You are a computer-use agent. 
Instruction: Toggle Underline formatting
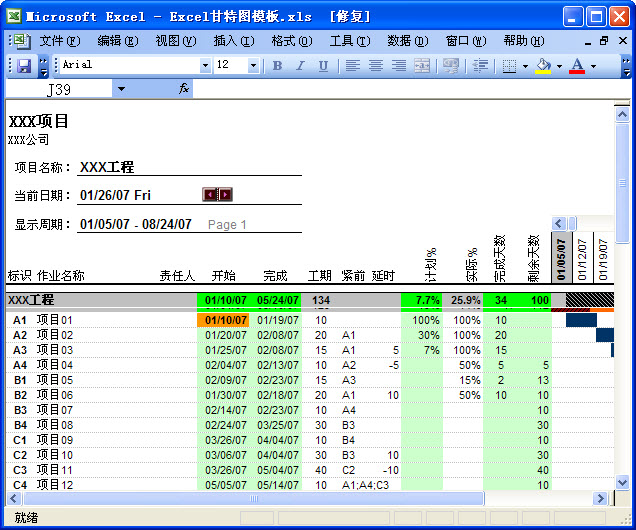point(323,66)
